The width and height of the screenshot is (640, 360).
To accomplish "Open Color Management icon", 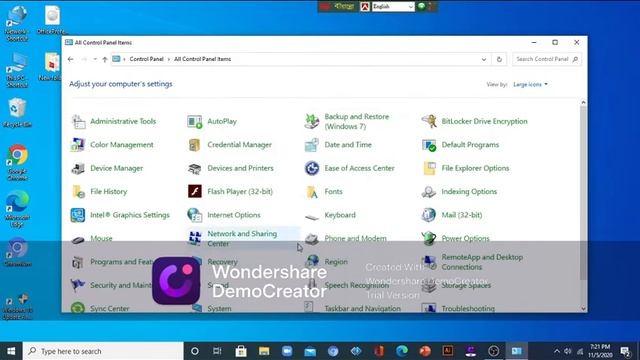I will coord(78,145).
